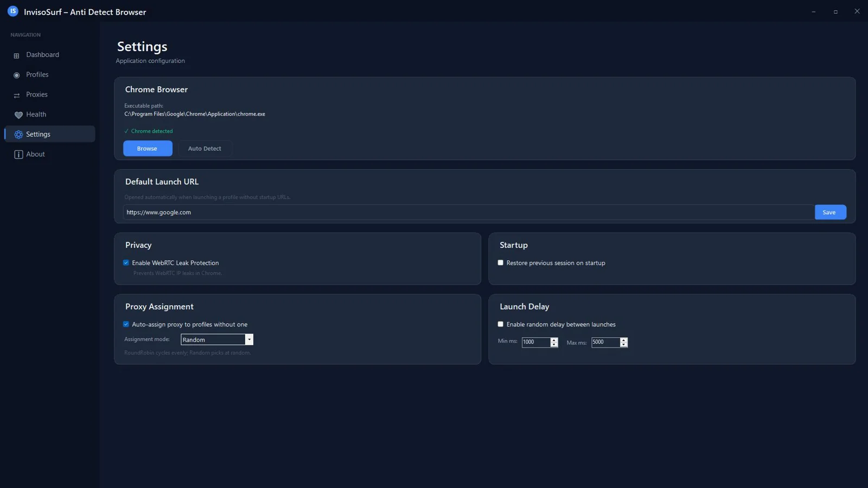
Task: Increase the Max ms value
Action: [624, 340]
